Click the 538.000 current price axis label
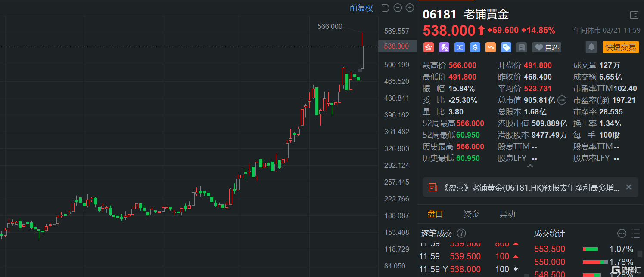 398,46
